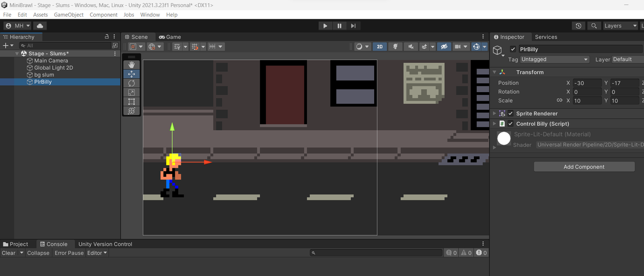The image size is (644, 276).
Task: Click the Control Billy script icon
Action: coord(502,124)
